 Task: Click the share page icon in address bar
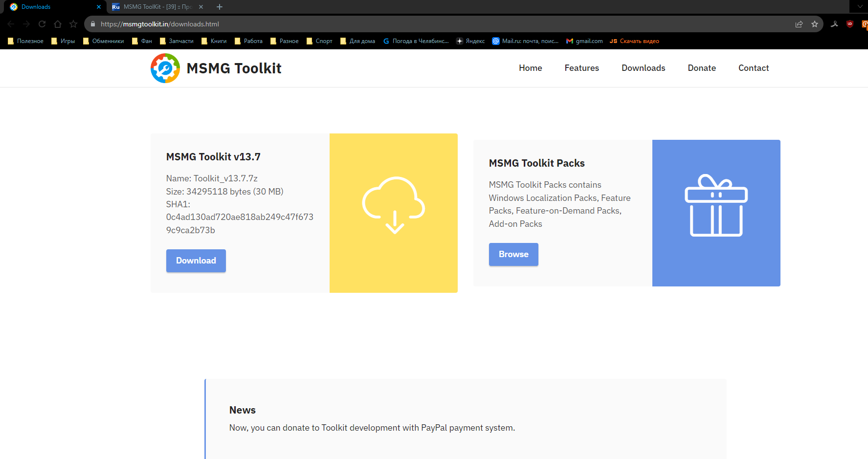click(799, 24)
